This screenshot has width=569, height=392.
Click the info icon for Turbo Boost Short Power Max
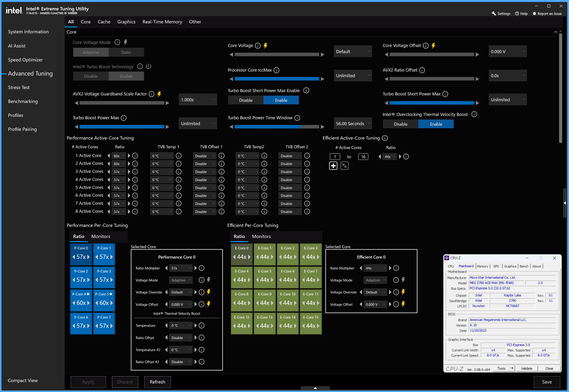coord(445,94)
